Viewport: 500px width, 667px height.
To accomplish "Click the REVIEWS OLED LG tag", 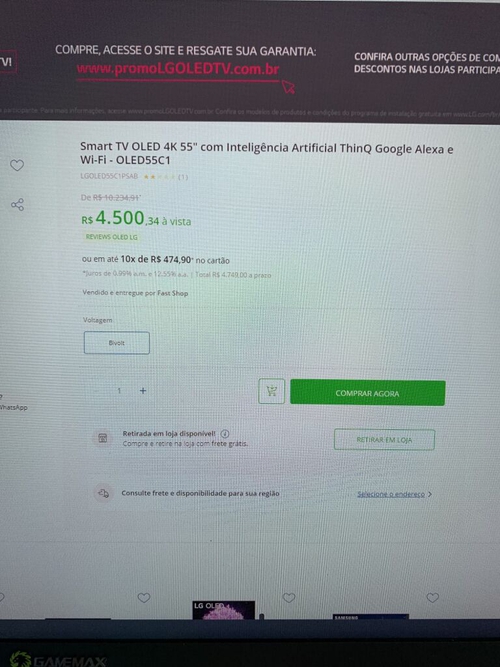I will pos(111,237).
